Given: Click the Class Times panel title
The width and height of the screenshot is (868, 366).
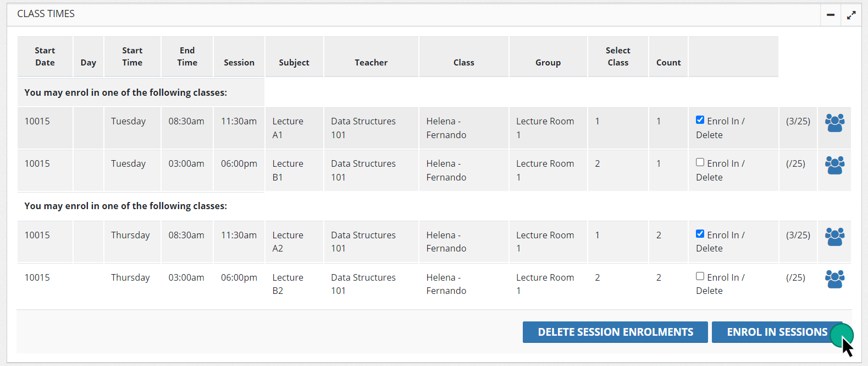Looking at the screenshot, I should pos(46,14).
